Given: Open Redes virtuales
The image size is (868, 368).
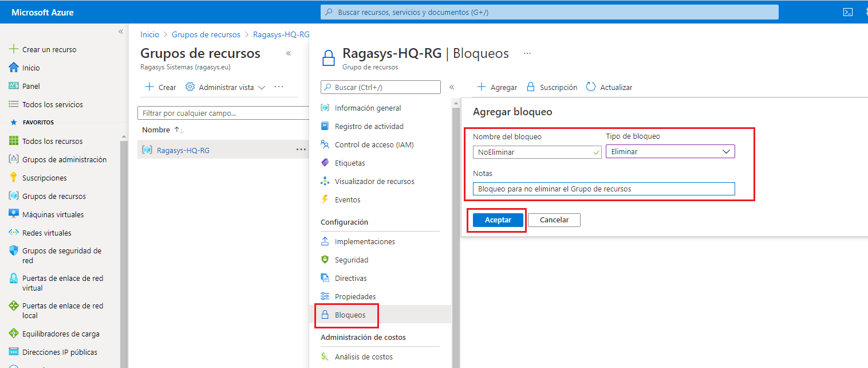Looking at the screenshot, I should pos(40,233).
